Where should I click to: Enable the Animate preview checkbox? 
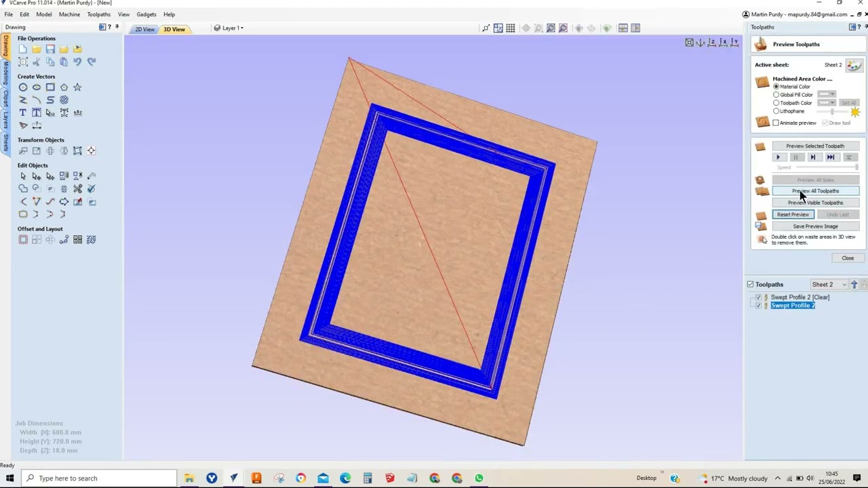point(776,123)
